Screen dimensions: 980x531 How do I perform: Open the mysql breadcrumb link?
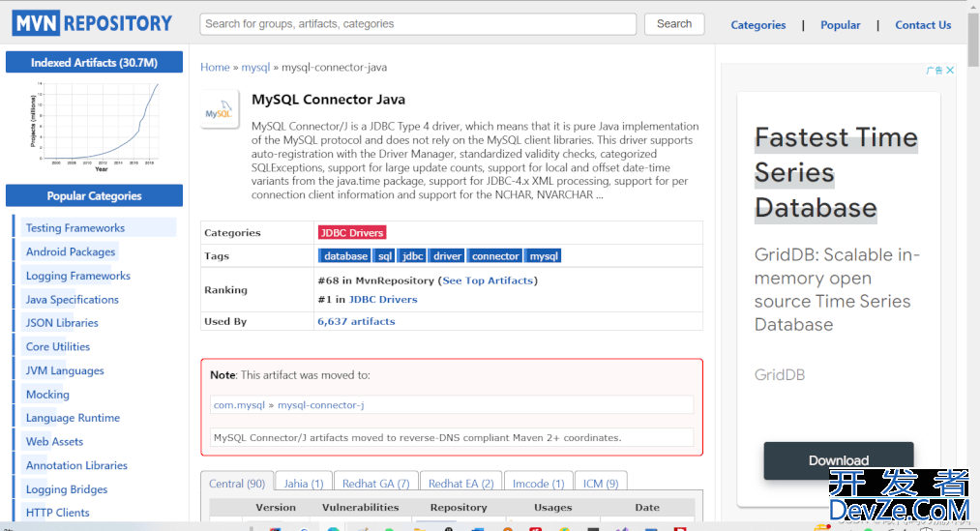click(x=255, y=67)
